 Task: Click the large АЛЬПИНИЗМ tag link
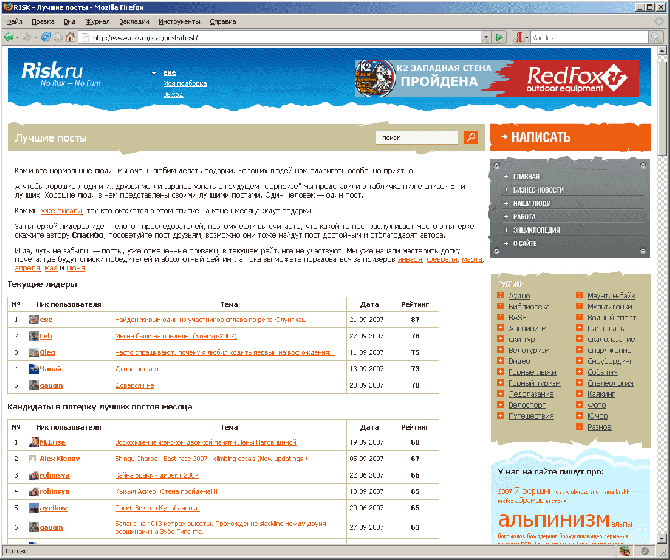[x=554, y=520]
